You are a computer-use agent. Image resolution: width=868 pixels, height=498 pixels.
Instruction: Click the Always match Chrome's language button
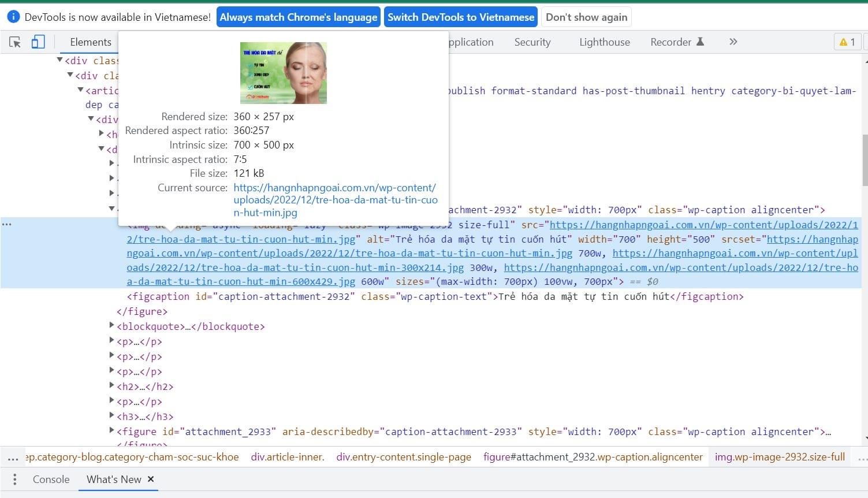click(299, 17)
